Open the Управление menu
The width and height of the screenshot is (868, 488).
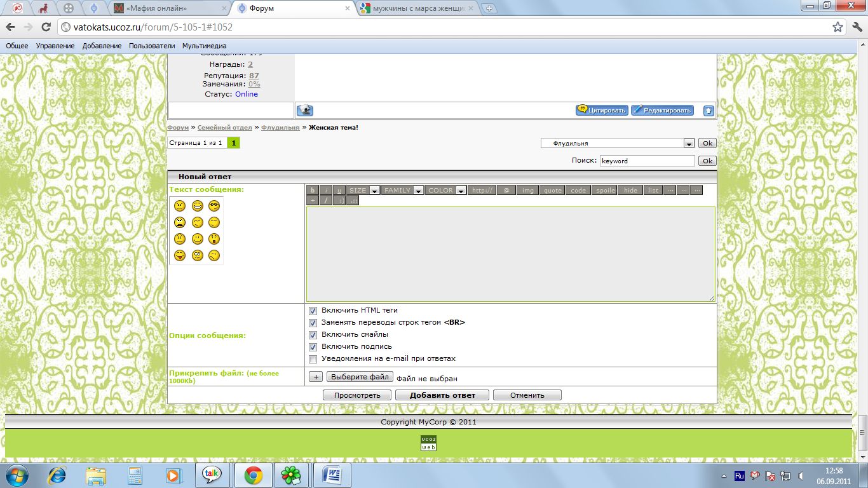point(55,46)
